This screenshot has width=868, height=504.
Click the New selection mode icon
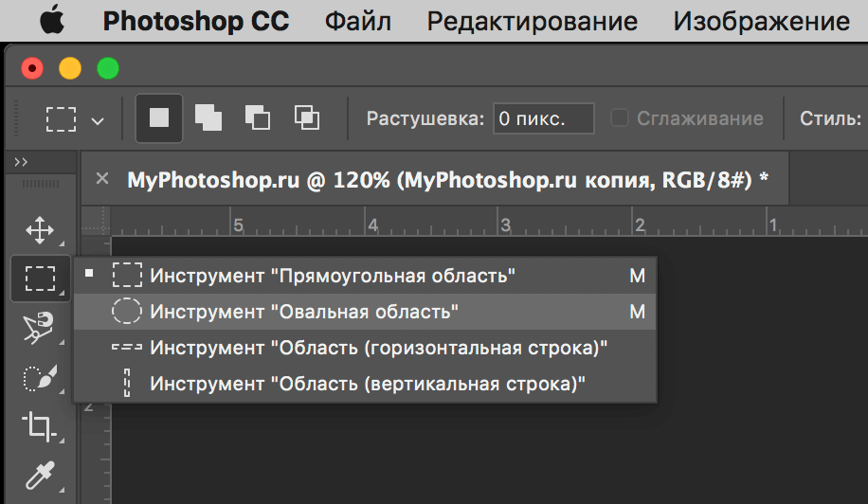point(159,118)
